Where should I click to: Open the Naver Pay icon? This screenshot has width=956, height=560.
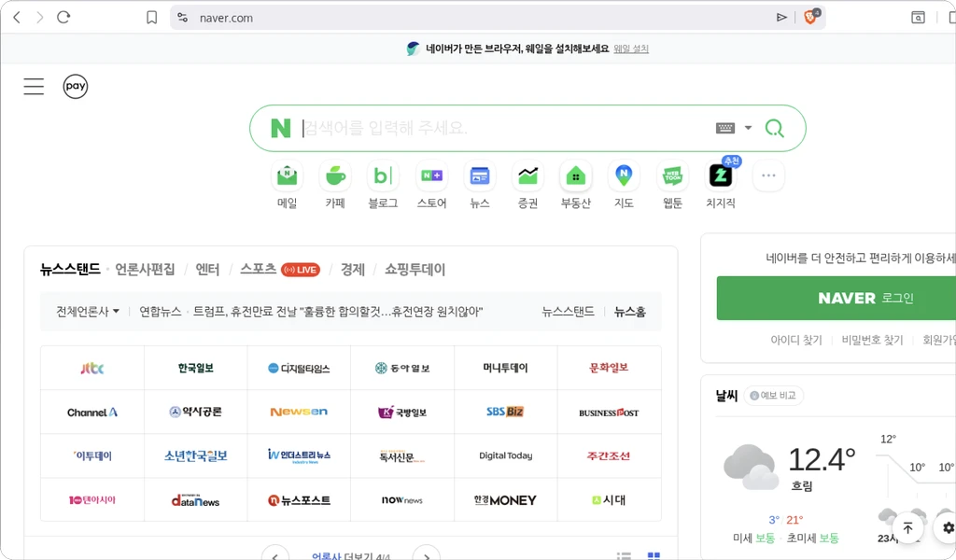coord(76,87)
